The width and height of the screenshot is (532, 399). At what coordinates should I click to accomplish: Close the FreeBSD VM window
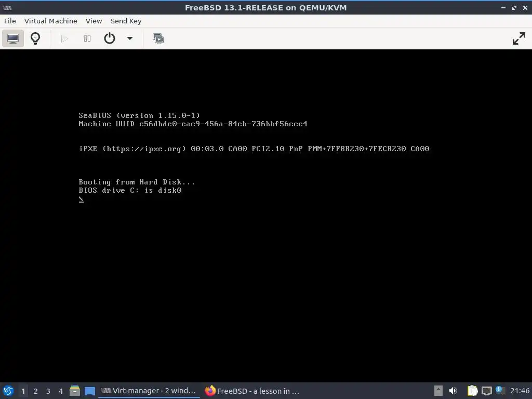(525, 7)
